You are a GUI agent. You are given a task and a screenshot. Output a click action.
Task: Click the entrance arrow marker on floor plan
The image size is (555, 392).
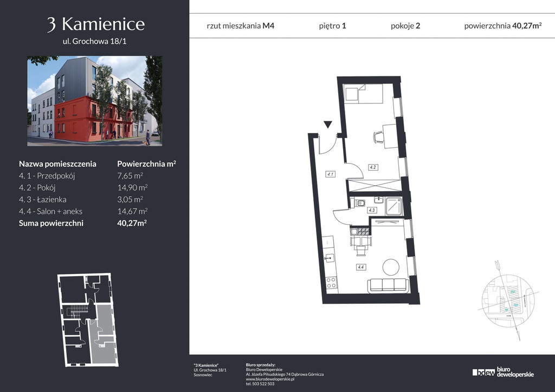tap(327, 125)
